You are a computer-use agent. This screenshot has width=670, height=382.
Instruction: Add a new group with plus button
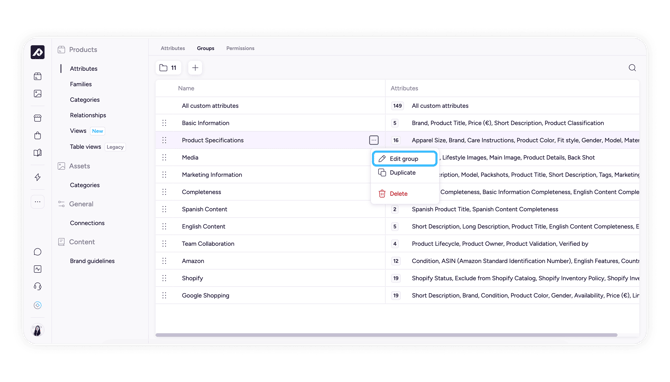click(x=195, y=68)
